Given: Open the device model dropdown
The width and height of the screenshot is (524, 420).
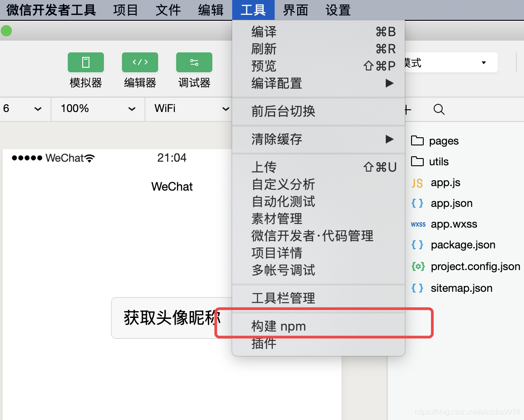Looking at the screenshot, I should coord(25,109).
